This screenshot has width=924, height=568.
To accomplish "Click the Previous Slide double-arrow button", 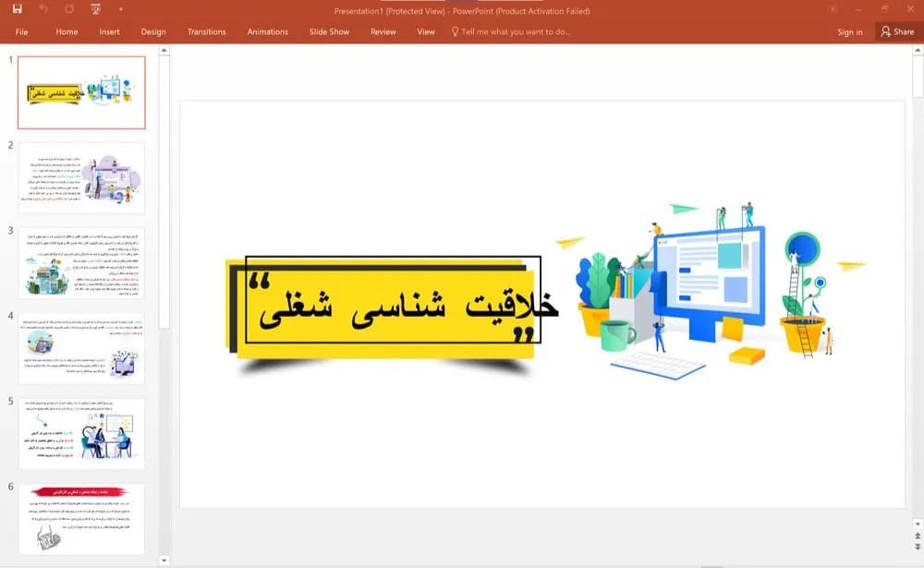I will 918,537.
